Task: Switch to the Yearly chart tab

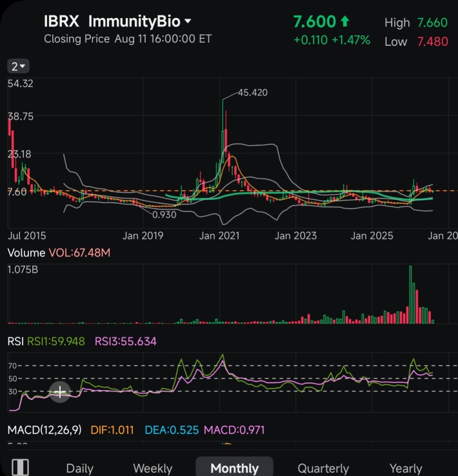Action: [x=406, y=468]
